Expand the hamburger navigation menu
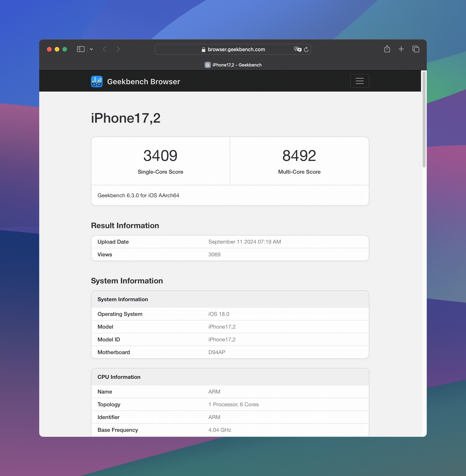This screenshot has height=476, width=466. (x=360, y=81)
